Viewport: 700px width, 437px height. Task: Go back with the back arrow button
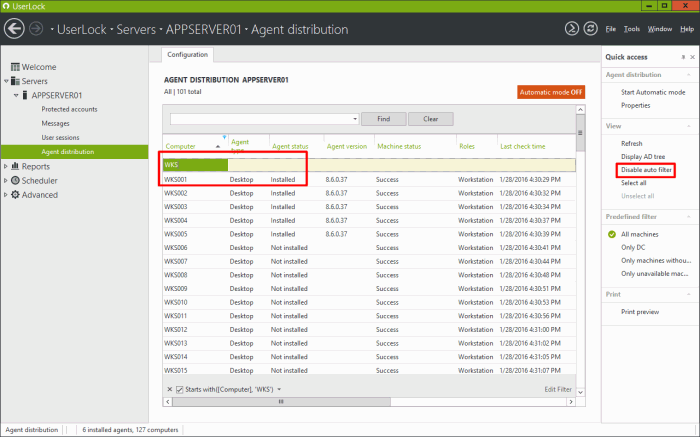14,29
